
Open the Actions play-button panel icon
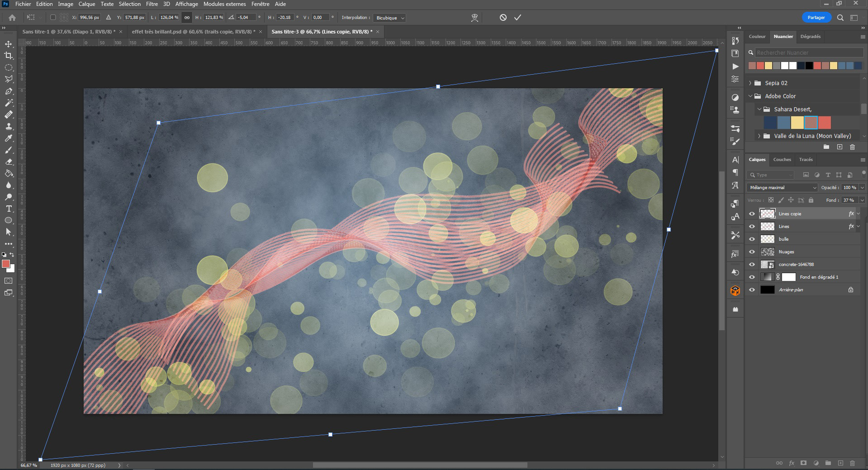pyautogui.click(x=735, y=66)
